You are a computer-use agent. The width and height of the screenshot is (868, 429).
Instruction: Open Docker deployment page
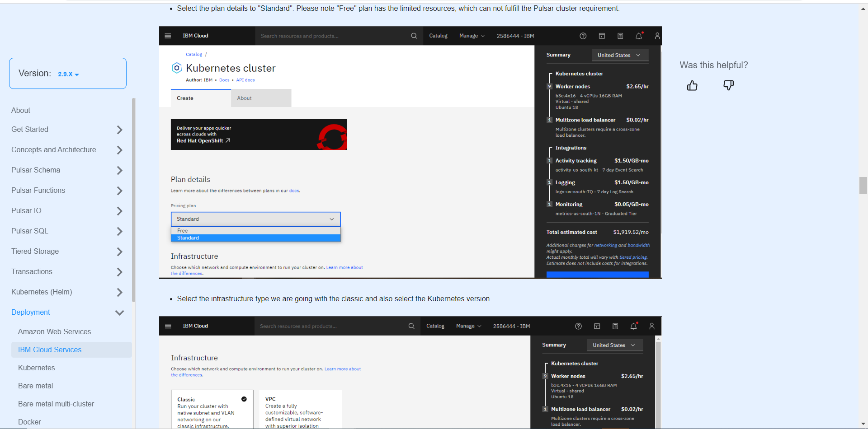click(29, 422)
